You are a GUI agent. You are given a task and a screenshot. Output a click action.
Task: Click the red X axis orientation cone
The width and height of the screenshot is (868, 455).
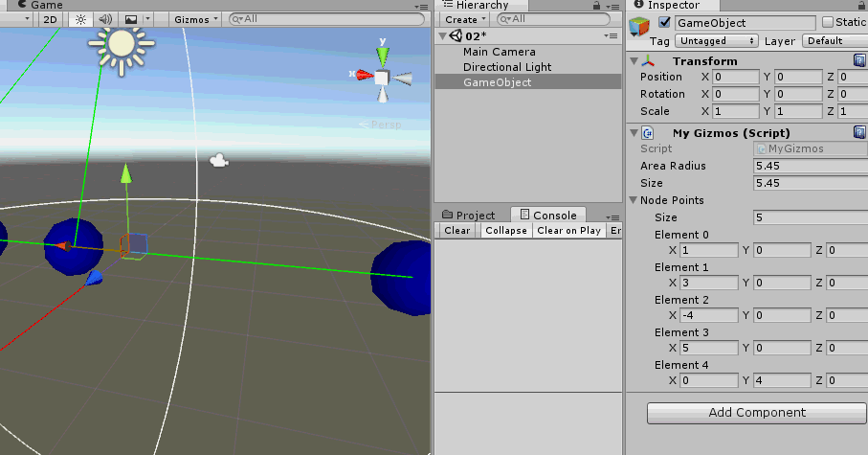[x=364, y=75]
